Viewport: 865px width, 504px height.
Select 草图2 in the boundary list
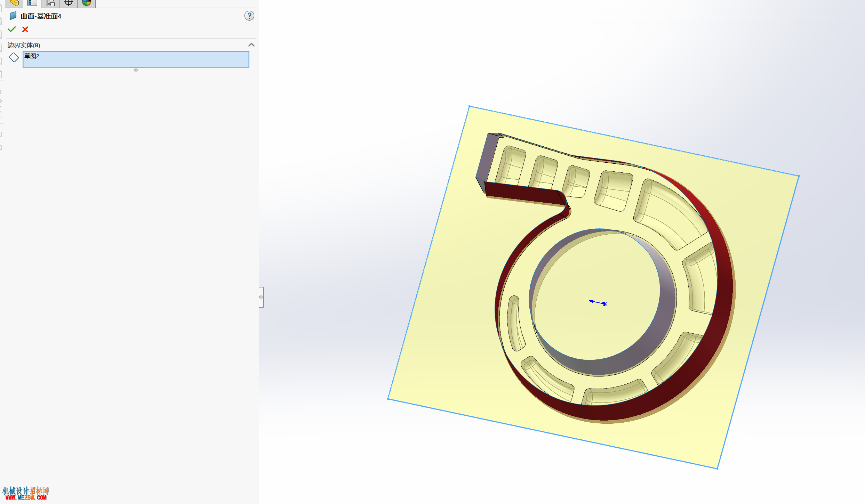click(x=32, y=56)
